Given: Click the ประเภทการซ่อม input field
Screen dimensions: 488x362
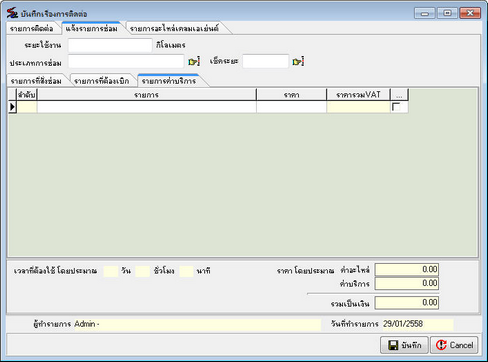Looking at the screenshot, I should [x=126, y=61].
